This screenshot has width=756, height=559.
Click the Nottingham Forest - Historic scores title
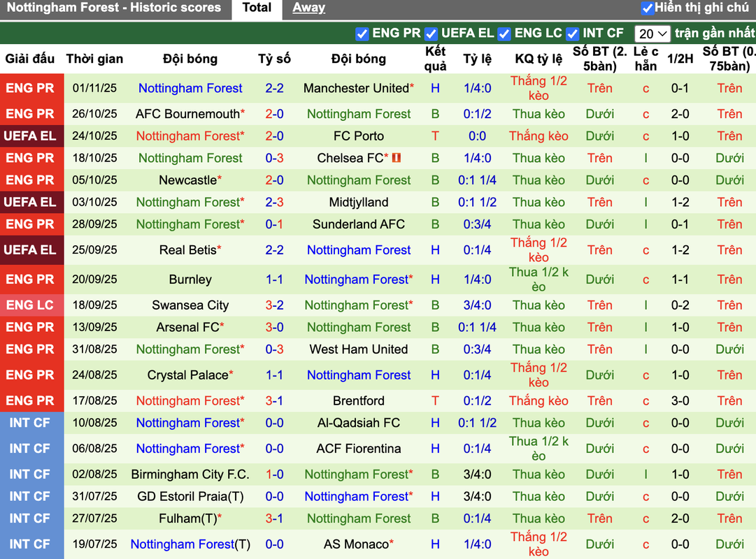114,8
